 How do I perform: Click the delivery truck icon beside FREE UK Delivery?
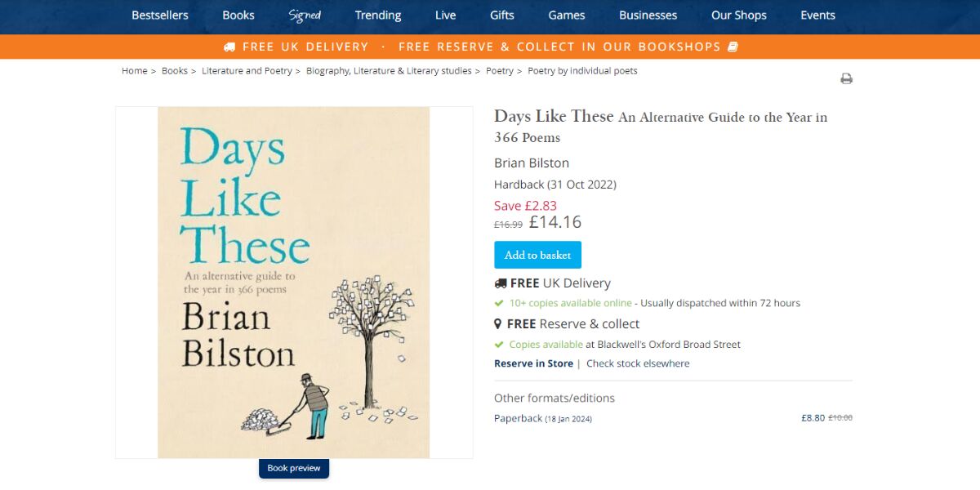[x=501, y=283]
